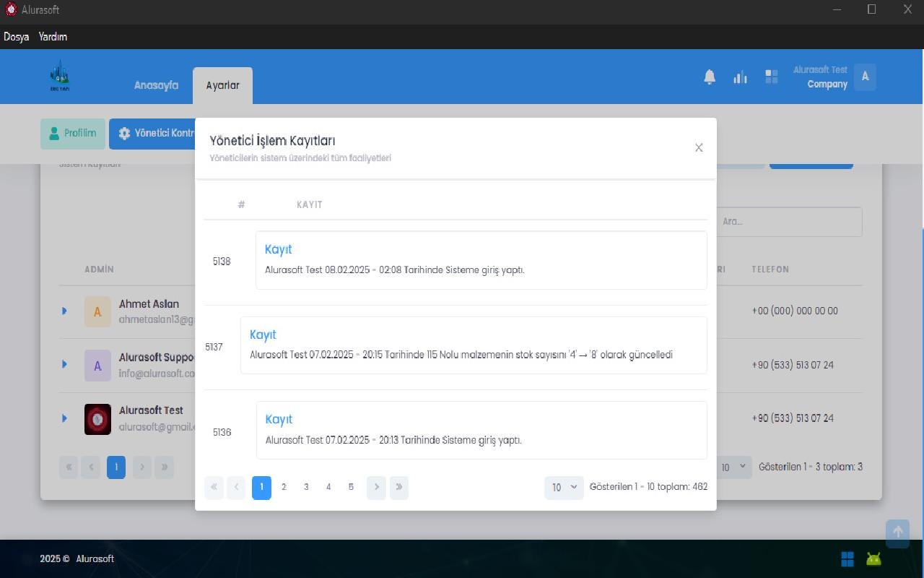
Task: Click the Windows icon in the footer
Action: (847, 558)
